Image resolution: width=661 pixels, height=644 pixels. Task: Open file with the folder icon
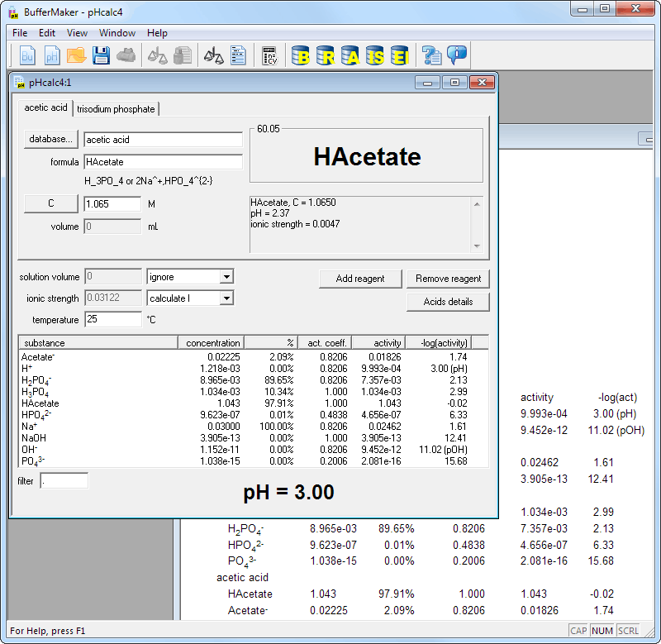click(x=76, y=55)
